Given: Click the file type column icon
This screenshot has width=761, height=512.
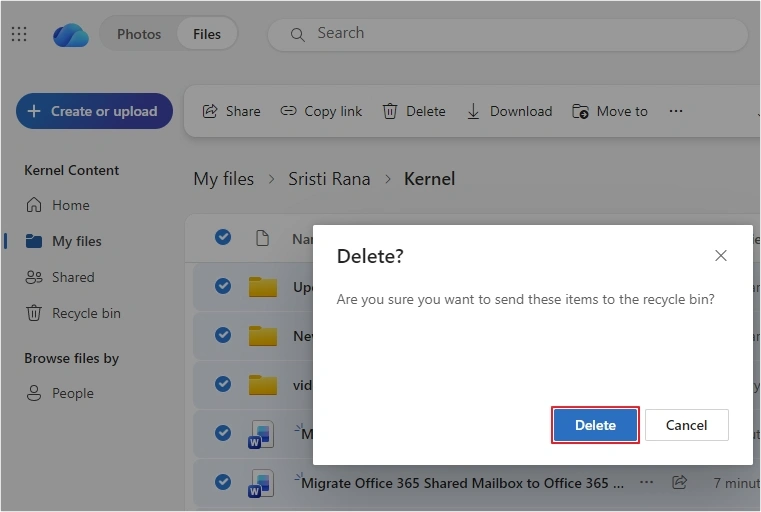Looking at the screenshot, I should click(x=262, y=238).
